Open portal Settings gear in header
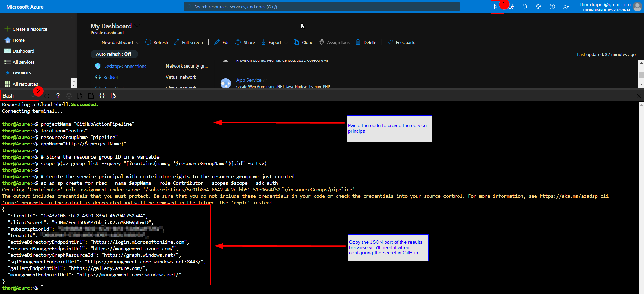The image size is (644, 294). pyautogui.click(x=539, y=7)
